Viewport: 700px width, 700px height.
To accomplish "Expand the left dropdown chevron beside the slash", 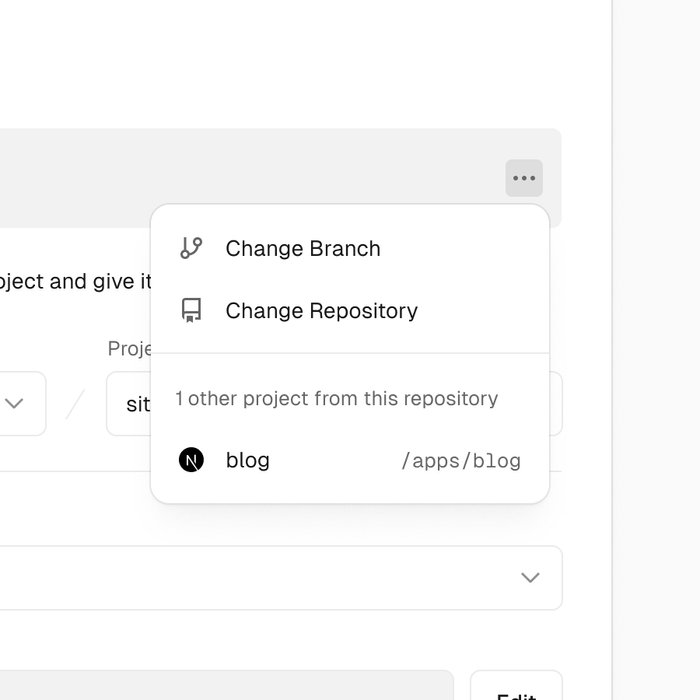I will (14, 404).
